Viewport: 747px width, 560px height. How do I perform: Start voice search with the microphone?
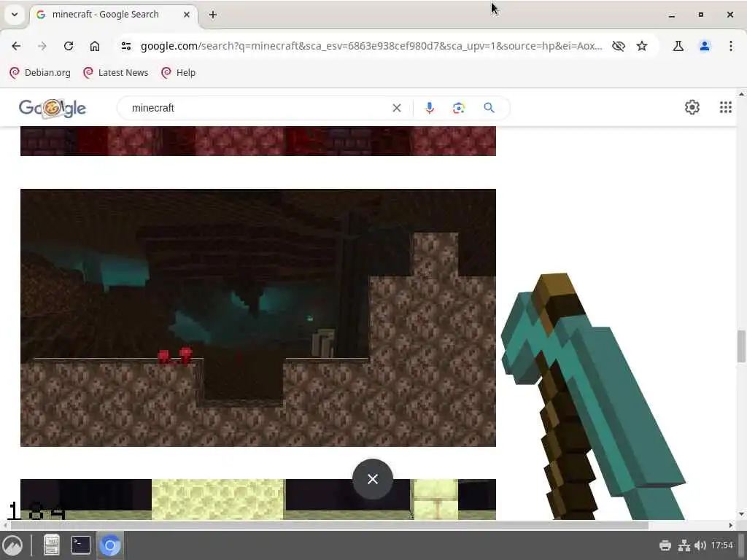click(429, 108)
